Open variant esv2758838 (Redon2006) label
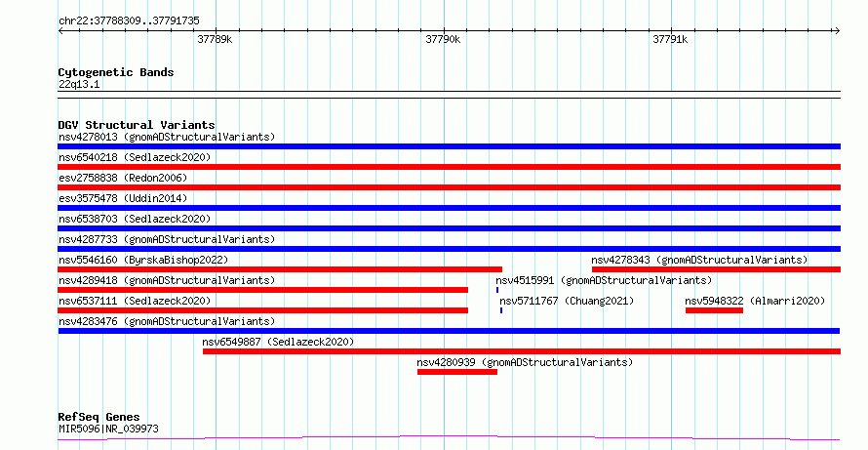868x450 pixels. point(123,178)
